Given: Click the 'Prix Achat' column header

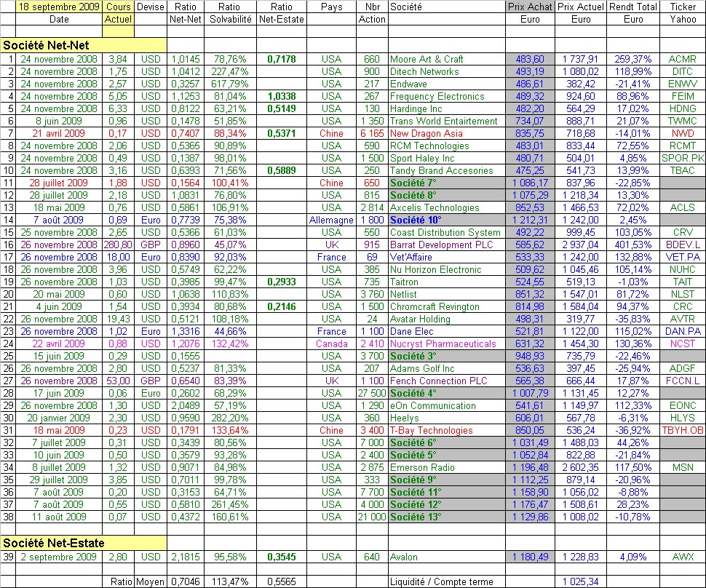Looking at the screenshot, I should pos(530,7).
